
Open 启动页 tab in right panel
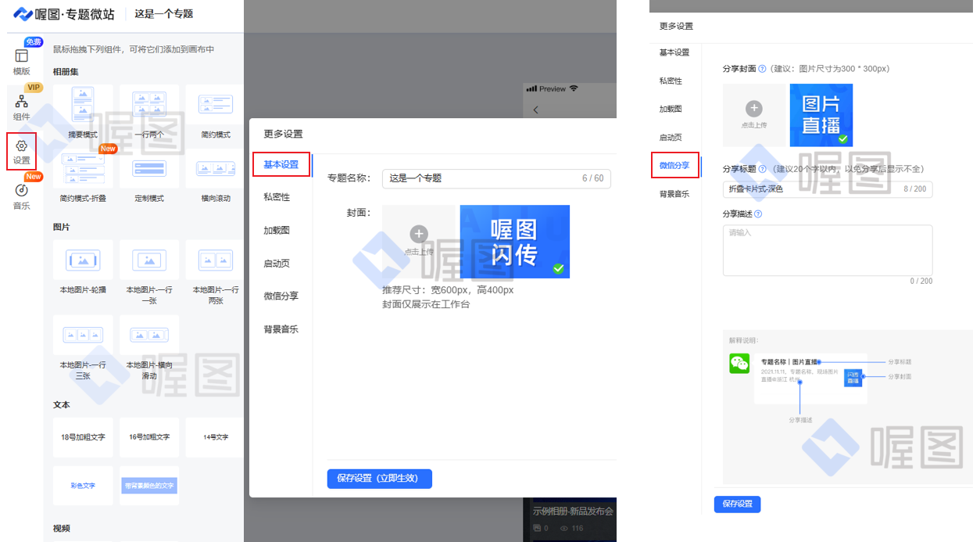(671, 137)
